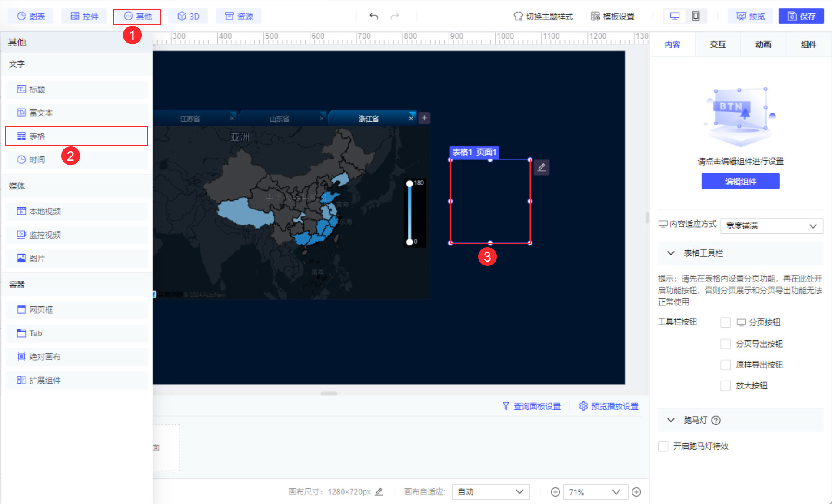Add a 本地视频 local video component
This screenshot has height=504, width=832.
pyautogui.click(x=77, y=211)
